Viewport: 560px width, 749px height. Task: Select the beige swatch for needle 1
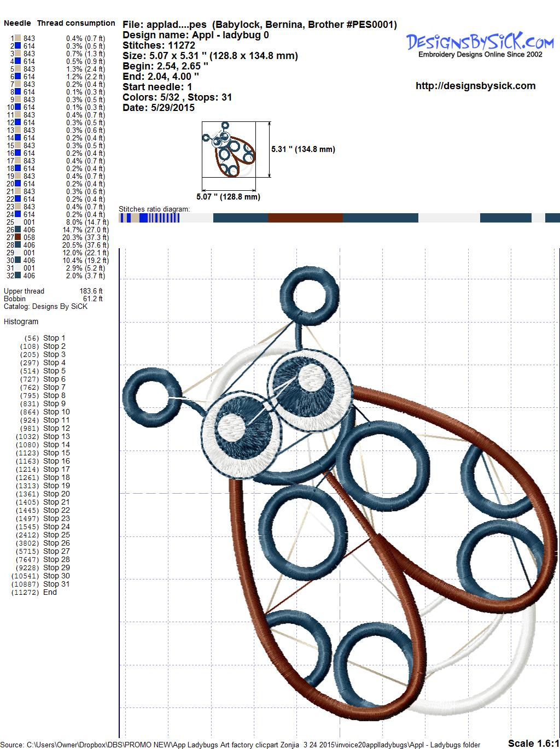coord(18,38)
